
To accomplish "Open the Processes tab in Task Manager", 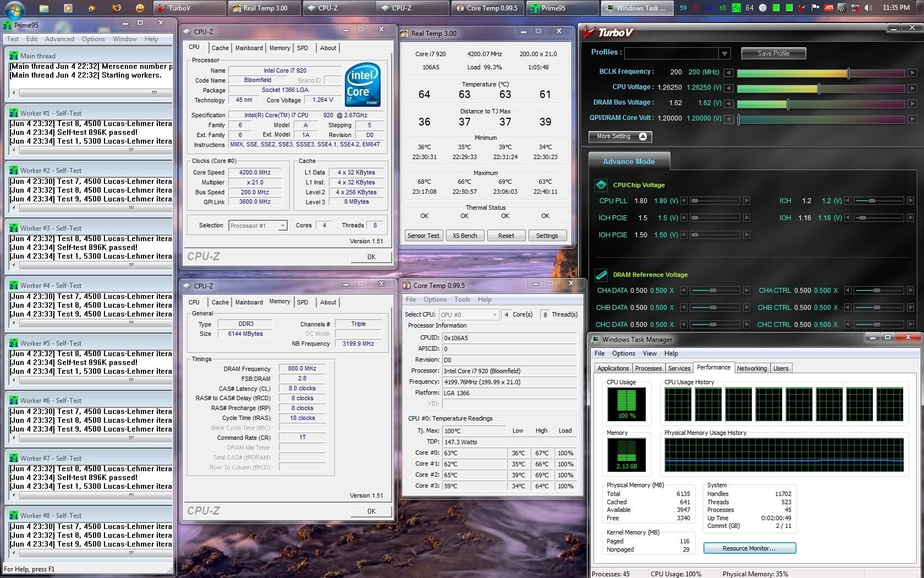I will 648,368.
